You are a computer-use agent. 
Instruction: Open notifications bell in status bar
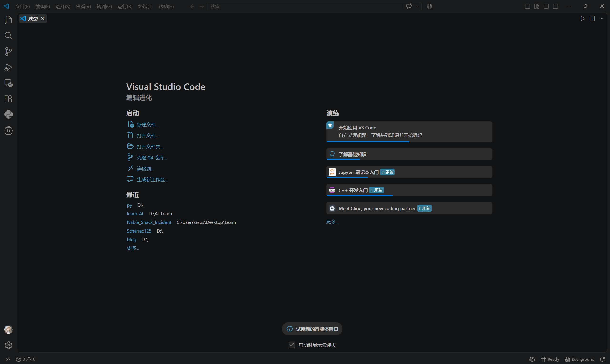602,359
